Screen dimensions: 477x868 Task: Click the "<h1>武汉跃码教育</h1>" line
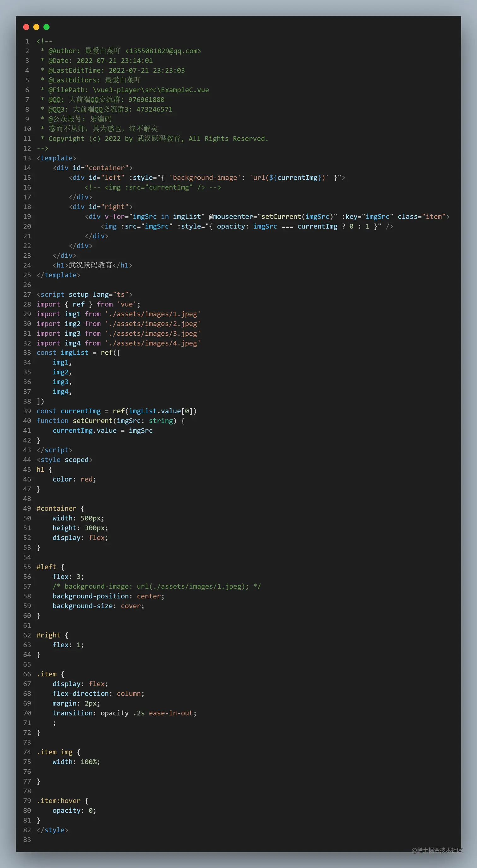tap(92, 266)
